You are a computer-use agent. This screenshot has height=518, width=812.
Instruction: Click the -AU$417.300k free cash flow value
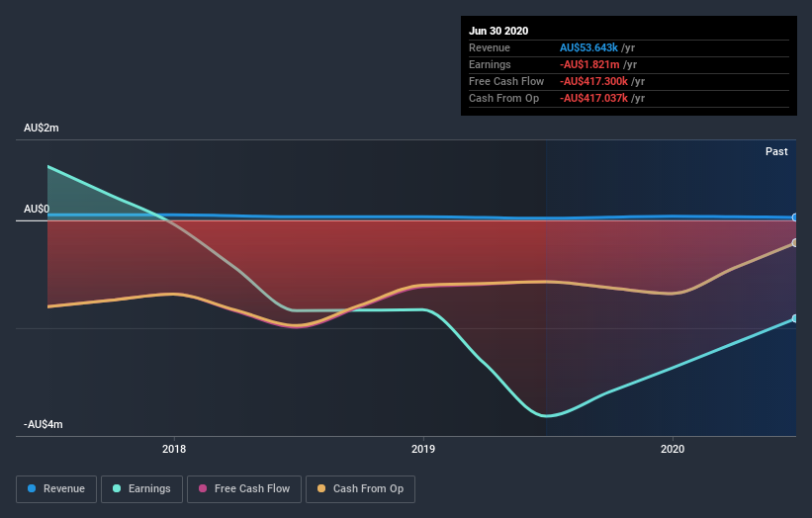pyautogui.click(x=594, y=81)
